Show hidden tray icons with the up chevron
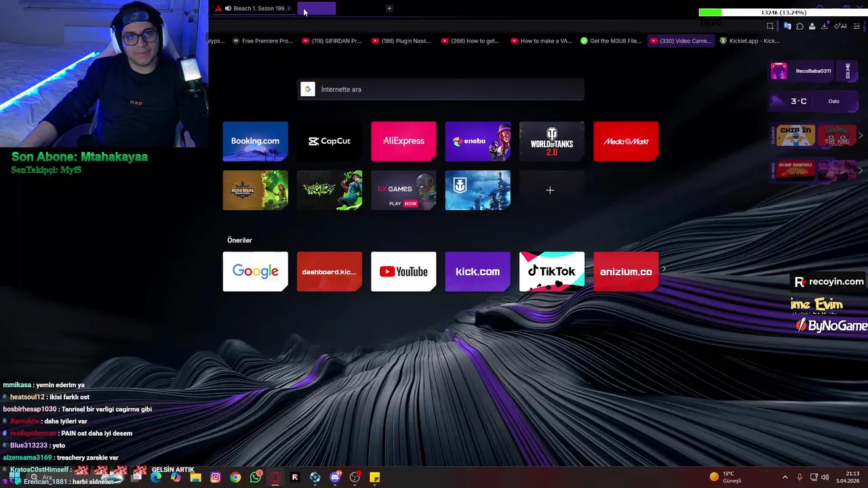The width and height of the screenshot is (868, 488). tap(785, 477)
